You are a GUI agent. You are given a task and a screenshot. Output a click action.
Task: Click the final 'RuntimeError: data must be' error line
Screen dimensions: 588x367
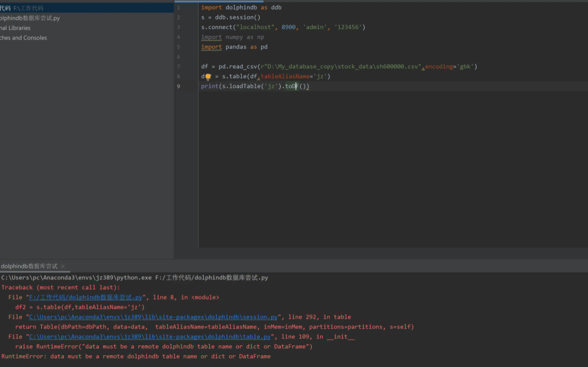136,356
